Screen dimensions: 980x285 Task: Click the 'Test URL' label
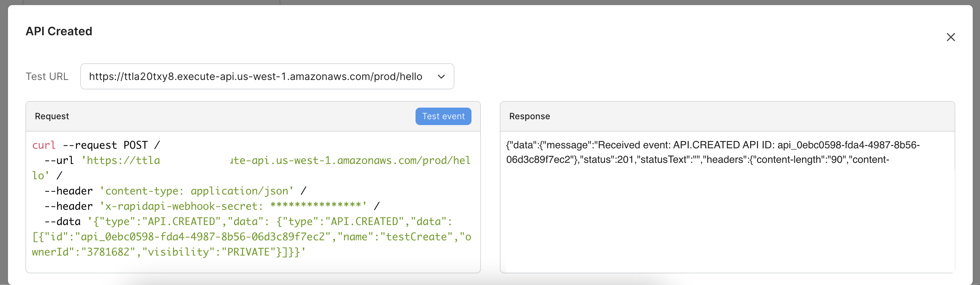coord(47,76)
